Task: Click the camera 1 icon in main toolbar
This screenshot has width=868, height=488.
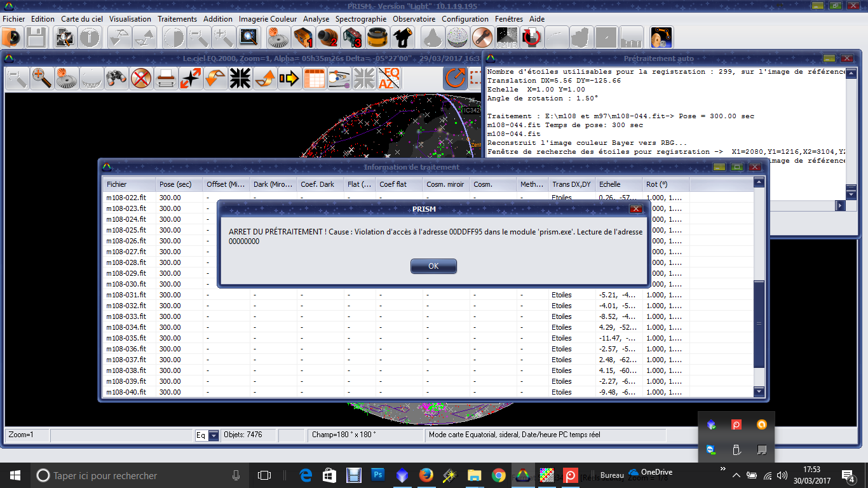Action: click(x=303, y=38)
